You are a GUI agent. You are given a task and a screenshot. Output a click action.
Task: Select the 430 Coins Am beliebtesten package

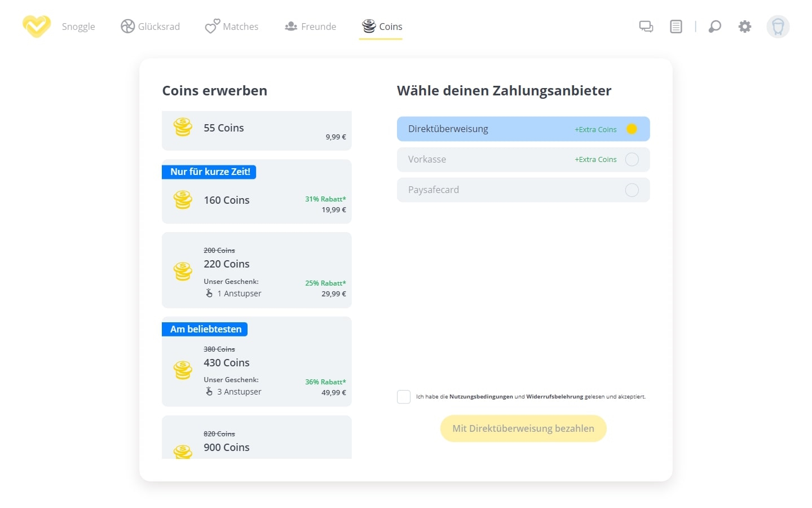[257, 361]
